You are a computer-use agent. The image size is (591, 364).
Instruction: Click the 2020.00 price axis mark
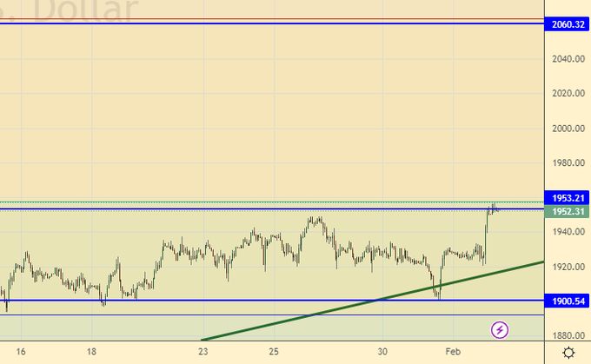[567, 94]
